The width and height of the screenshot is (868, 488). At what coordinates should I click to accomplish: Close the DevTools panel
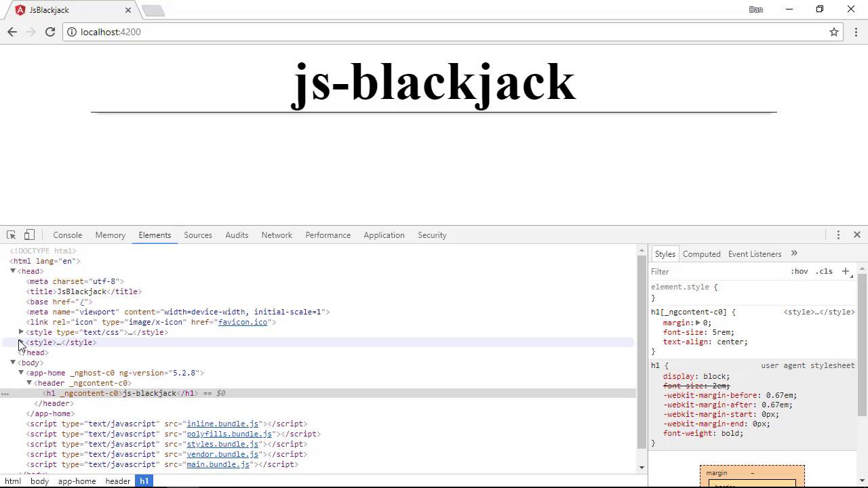coord(857,235)
